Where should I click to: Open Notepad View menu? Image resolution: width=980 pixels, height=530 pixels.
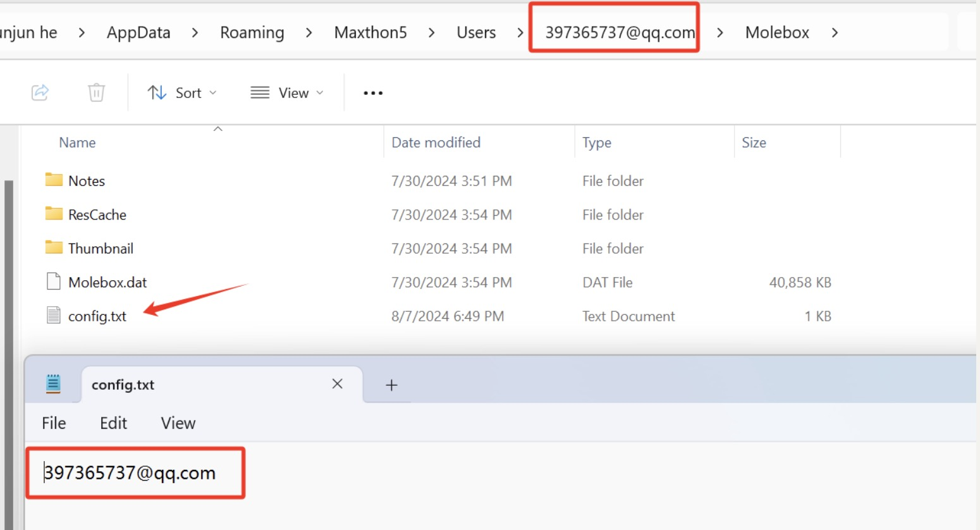178,423
